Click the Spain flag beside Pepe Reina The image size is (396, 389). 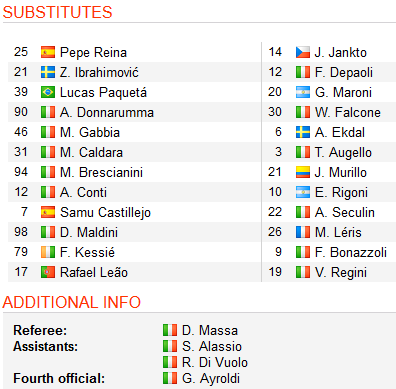click(48, 52)
